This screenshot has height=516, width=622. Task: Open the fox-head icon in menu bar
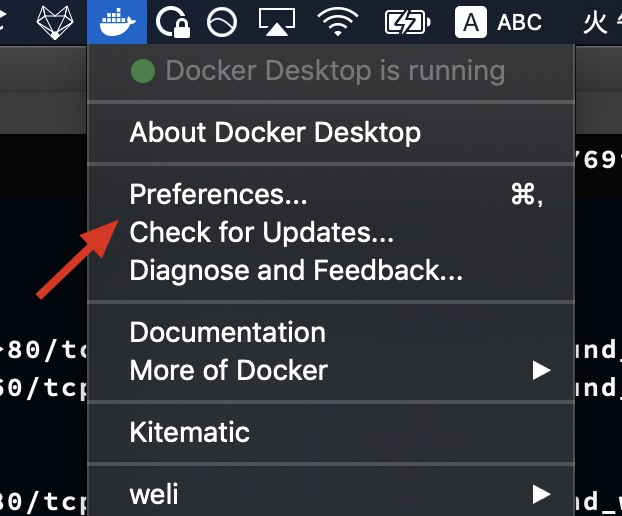pos(55,22)
